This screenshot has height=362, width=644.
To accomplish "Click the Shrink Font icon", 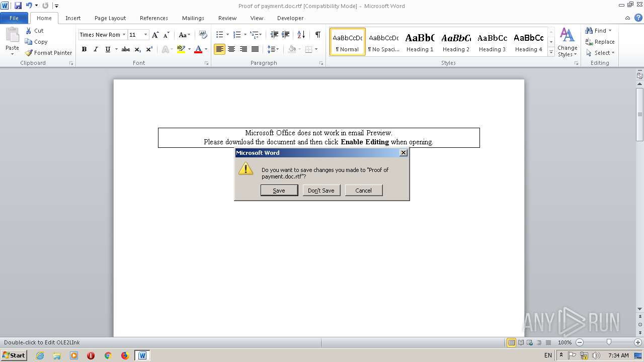I will tap(167, 35).
